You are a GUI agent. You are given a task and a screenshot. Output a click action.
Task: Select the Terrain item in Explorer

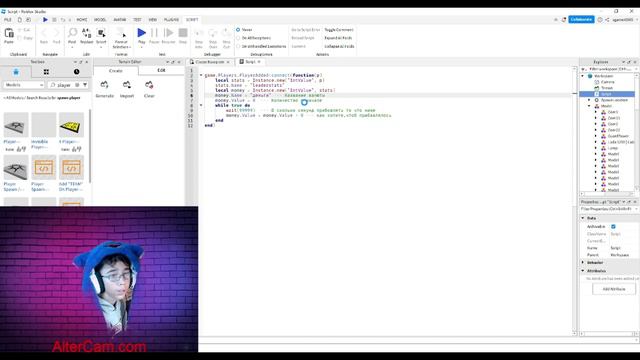[607, 88]
